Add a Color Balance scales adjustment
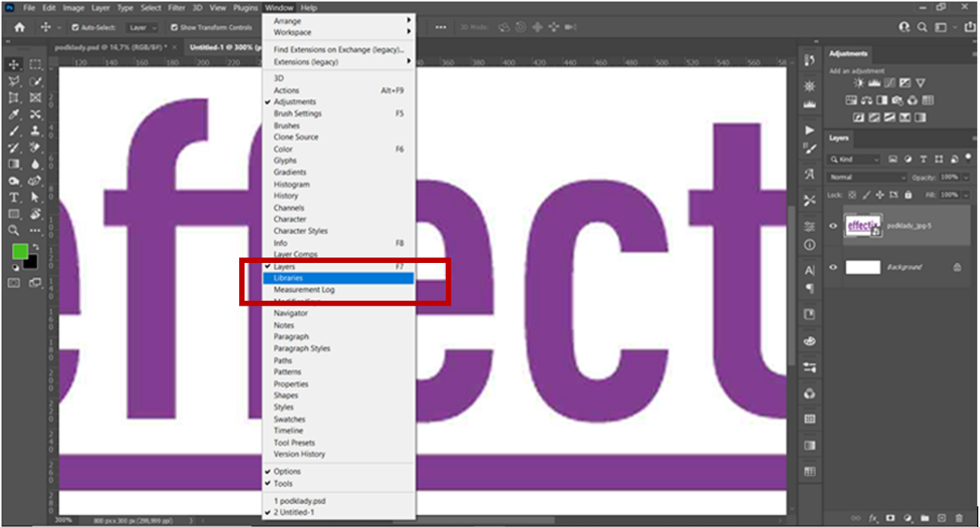980x527 pixels. coord(866,100)
